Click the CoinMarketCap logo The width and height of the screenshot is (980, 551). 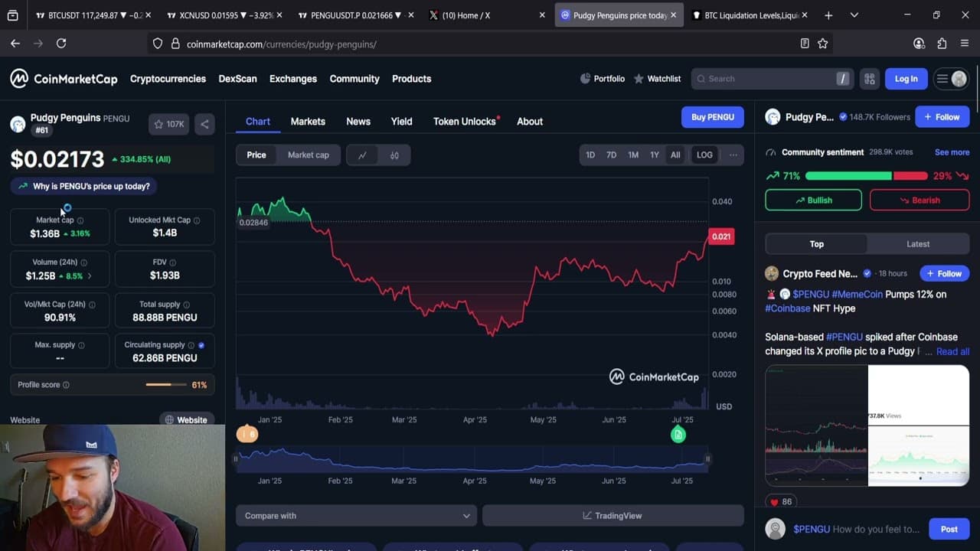point(64,79)
